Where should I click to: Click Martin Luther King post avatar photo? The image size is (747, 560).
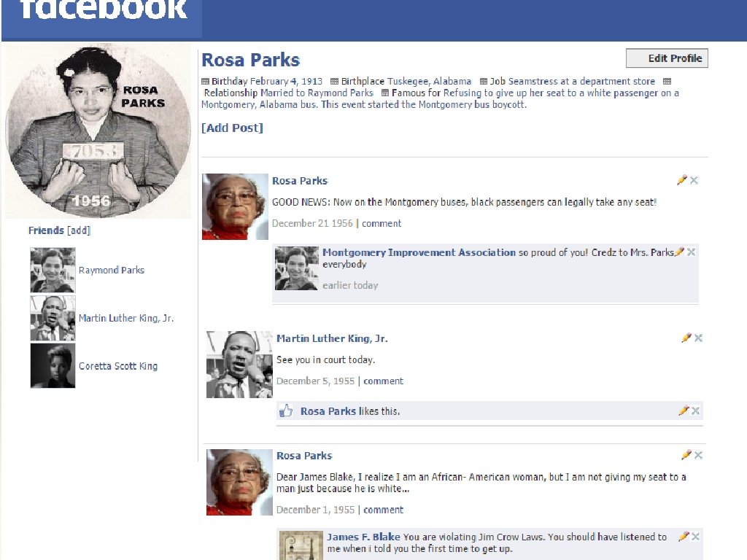pyautogui.click(x=239, y=365)
